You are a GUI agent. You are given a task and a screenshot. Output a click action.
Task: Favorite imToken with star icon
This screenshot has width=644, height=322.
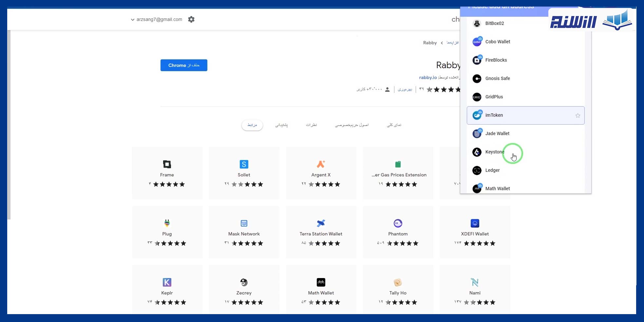click(x=578, y=115)
